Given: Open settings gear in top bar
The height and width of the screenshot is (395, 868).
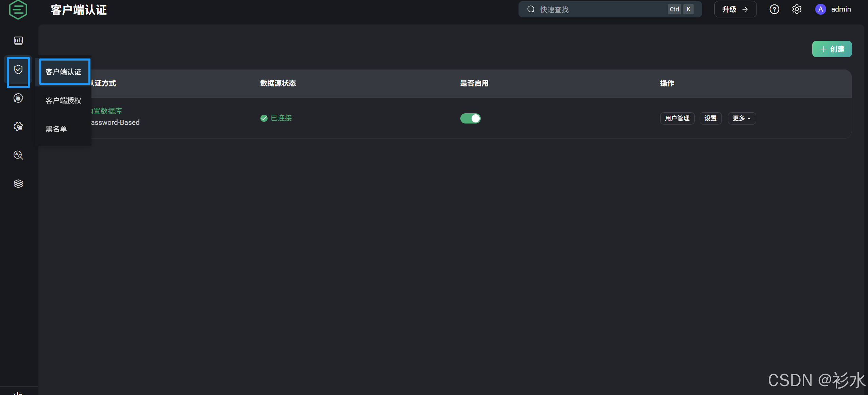Looking at the screenshot, I should coord(797,9).
